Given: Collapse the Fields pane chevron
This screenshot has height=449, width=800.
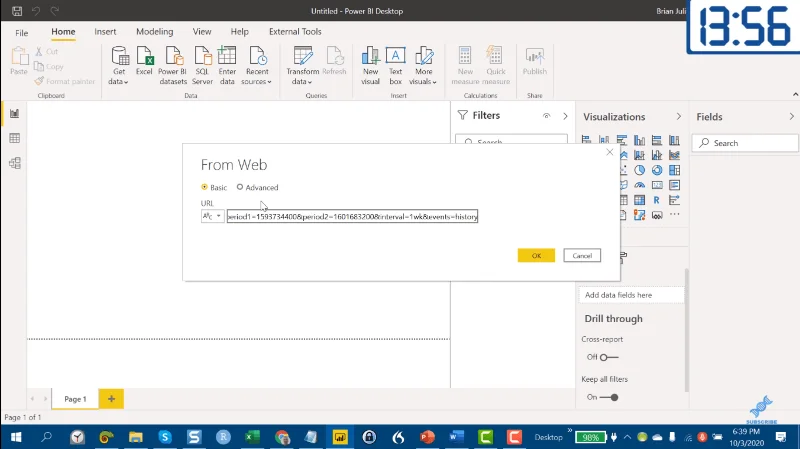Looking at the screenshot, I should 791,116.
